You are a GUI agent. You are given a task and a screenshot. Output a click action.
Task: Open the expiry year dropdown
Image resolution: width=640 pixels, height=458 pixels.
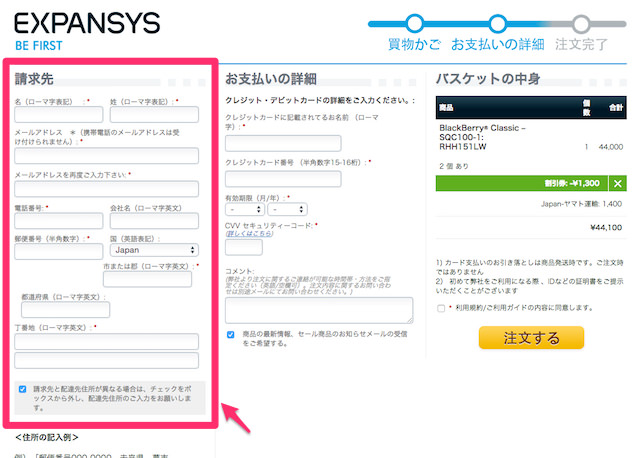tap(287, 209)
